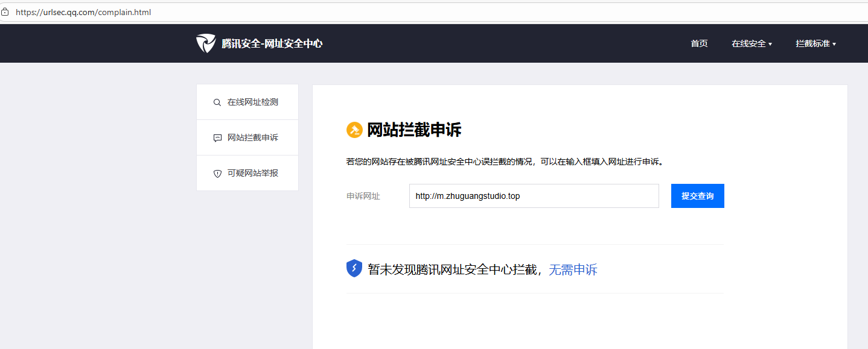
Task: Click the shield icon beside 可疑网站举报
Action: (217, 174)
